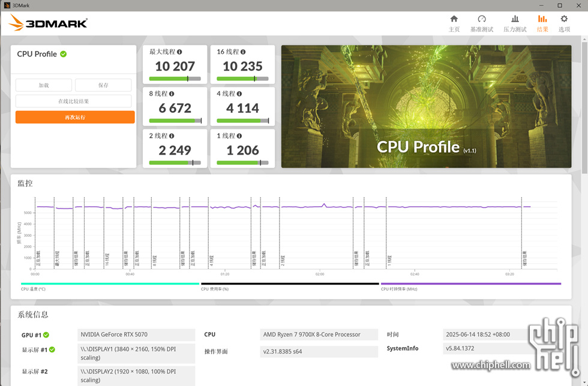This screenshot has height=386, width=588.
Task: Click the Save (保存) button
Action: tap(103, 85)
